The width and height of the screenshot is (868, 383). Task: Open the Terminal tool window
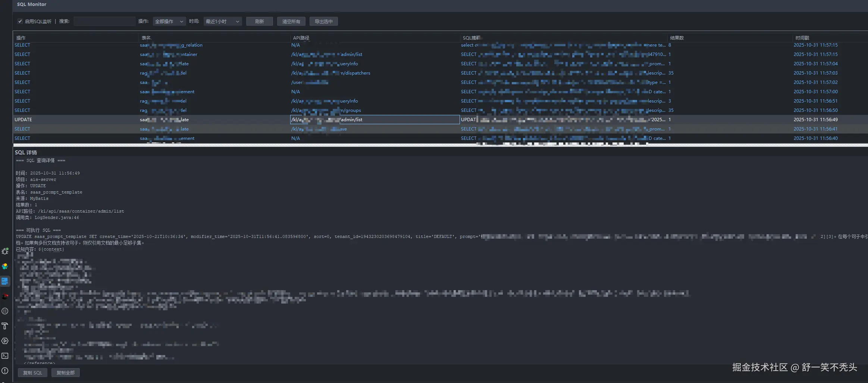[5, 356]
